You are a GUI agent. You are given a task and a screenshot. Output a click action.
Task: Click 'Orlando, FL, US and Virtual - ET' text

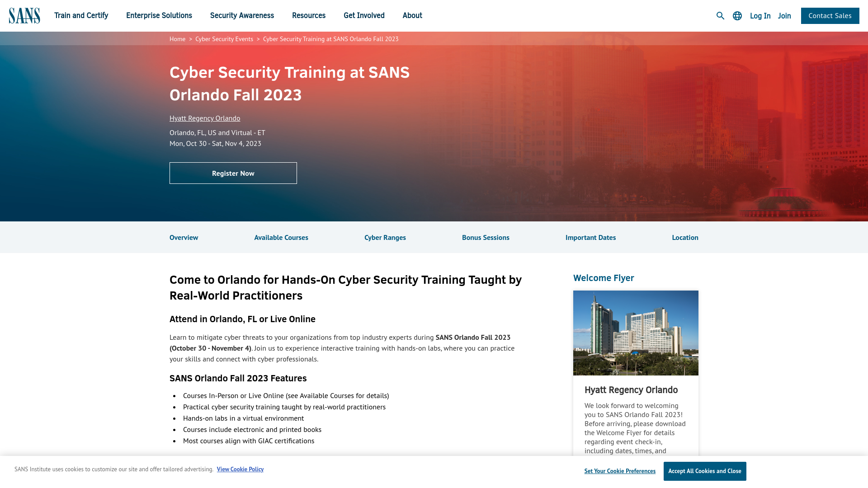click(217, 132)
